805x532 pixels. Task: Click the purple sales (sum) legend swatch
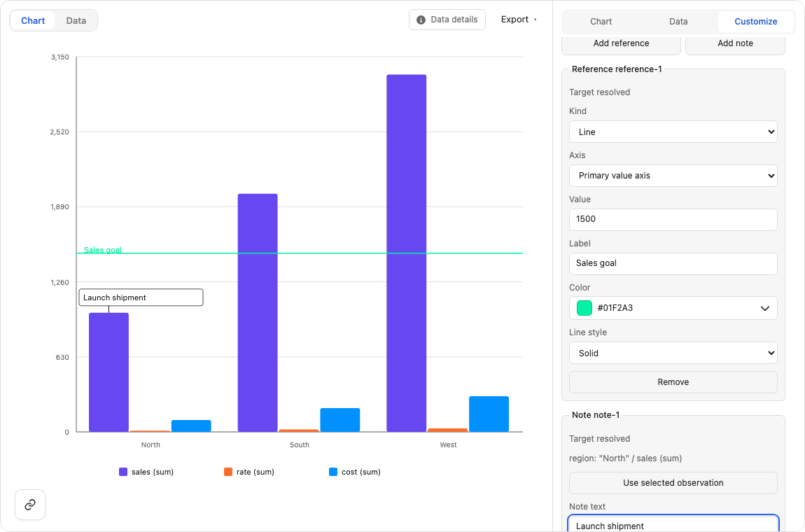[123, 472]
